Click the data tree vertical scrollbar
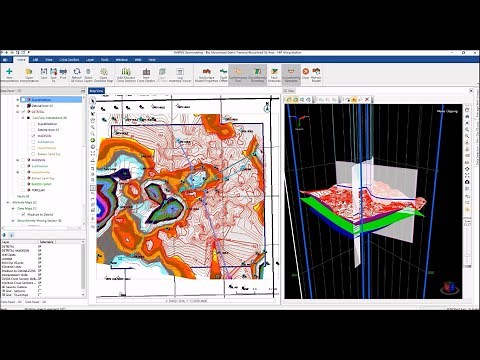Screen dimensions: 480x360 tap(83, 160)
